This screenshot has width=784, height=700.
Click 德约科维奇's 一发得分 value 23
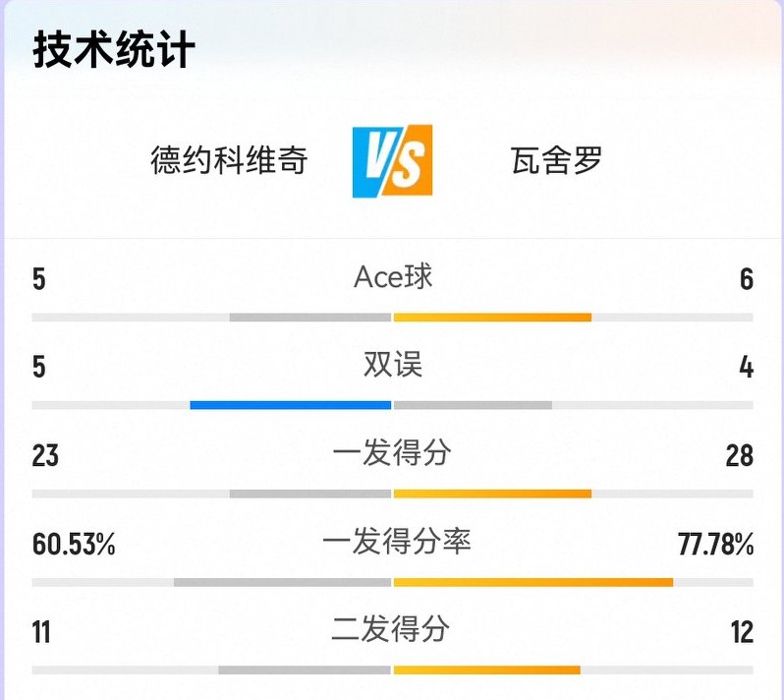pos(45,455)
